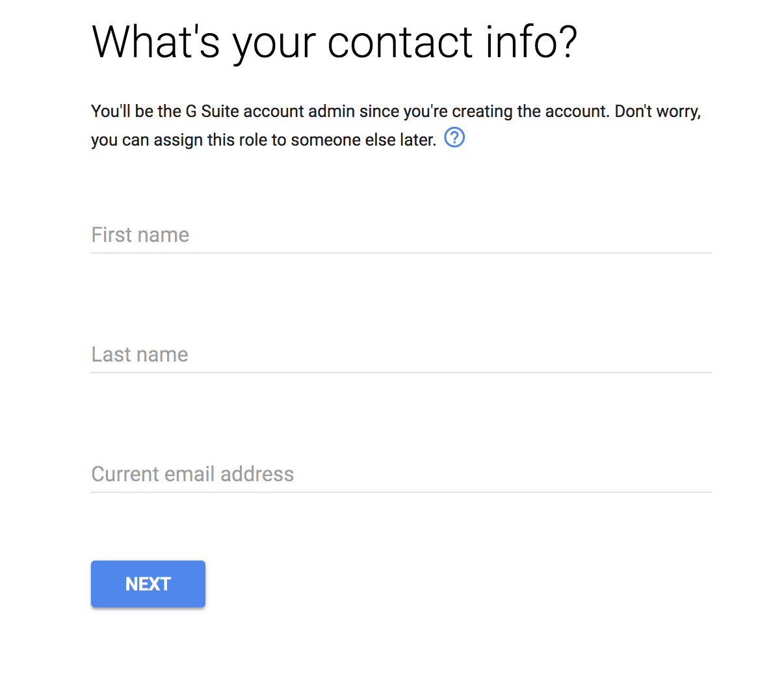Click the "First name" placeholder text

tap(140, 235)
